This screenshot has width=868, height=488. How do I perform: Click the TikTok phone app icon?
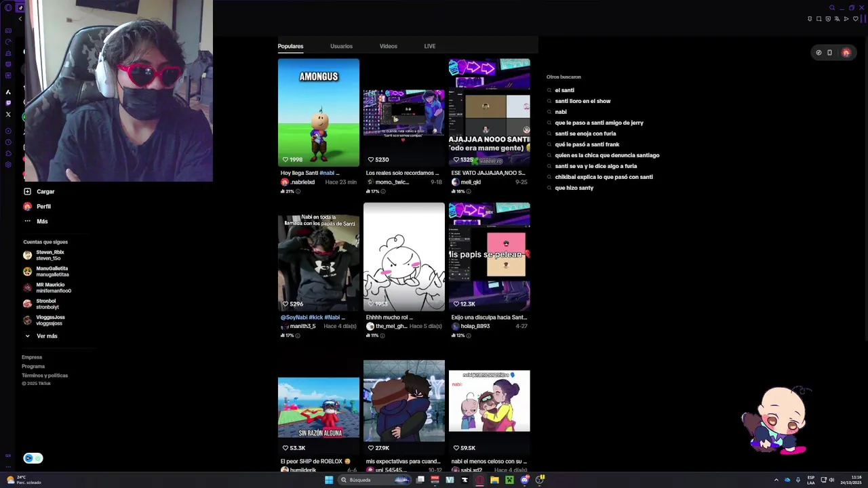pos(829,52)
